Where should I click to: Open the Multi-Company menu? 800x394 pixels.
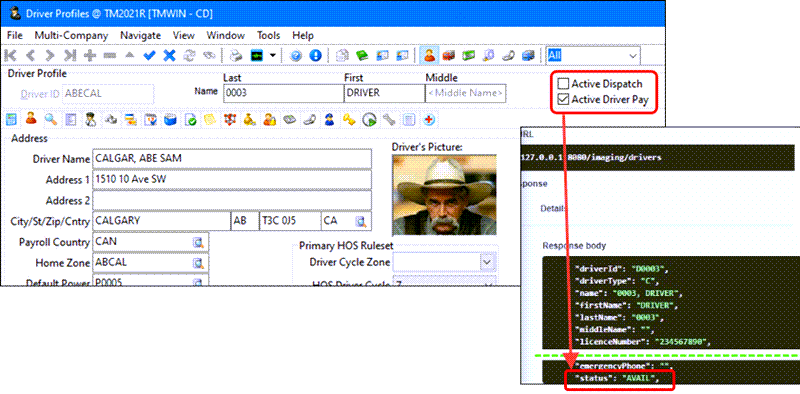(x=71, y=36)
